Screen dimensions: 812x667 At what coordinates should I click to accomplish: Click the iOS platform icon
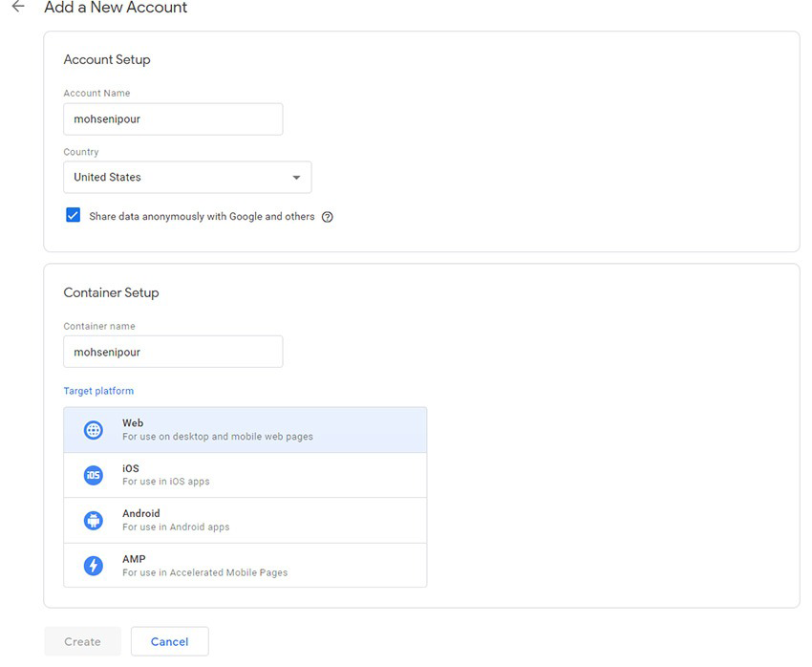coord(94,475)
